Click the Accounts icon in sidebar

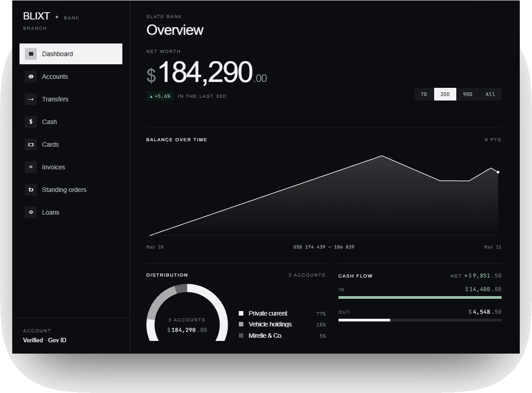(x=31, y=77)
